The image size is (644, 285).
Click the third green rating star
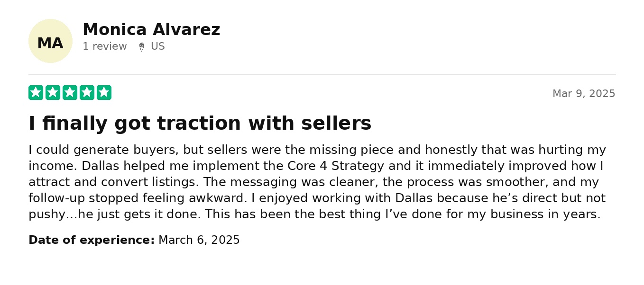[x=70, y=93]
